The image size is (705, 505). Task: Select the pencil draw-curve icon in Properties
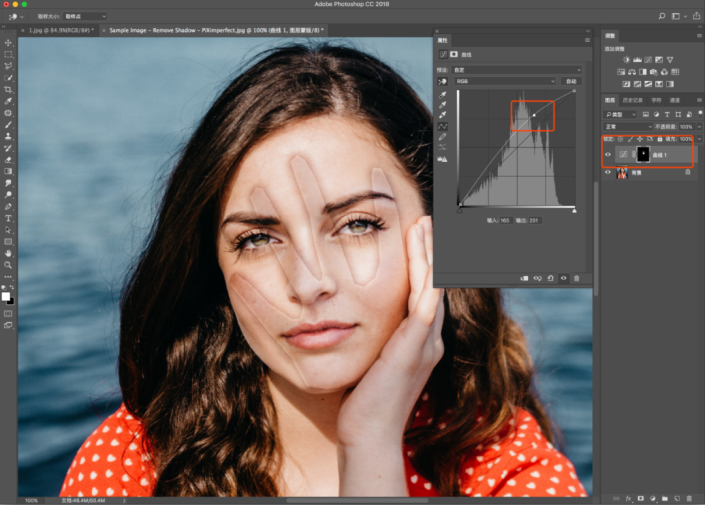click(443, 139)
